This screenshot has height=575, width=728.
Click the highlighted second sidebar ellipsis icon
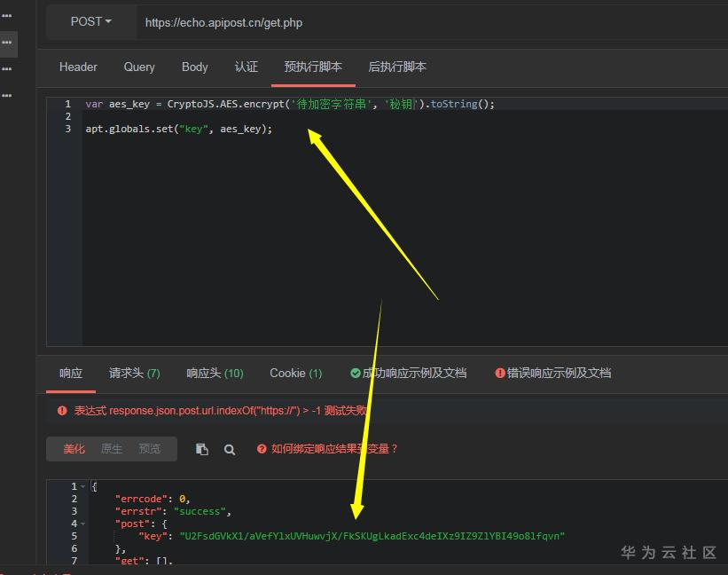(x=6, y=43)
